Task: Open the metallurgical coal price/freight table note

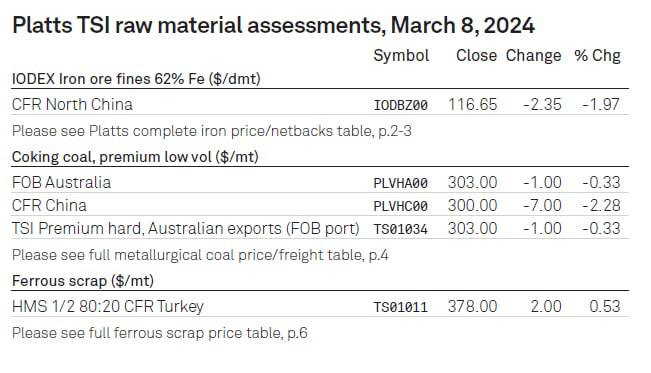Action: point(200,255)
